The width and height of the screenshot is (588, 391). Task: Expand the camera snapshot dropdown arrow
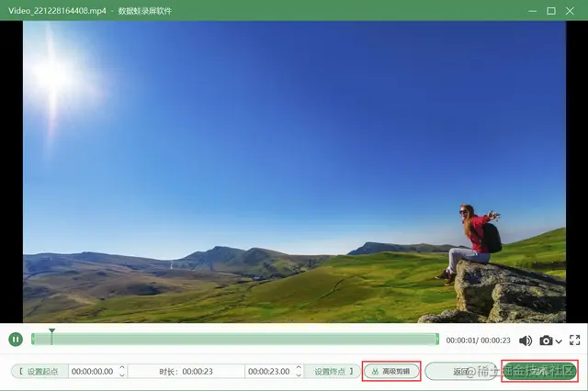559,341
